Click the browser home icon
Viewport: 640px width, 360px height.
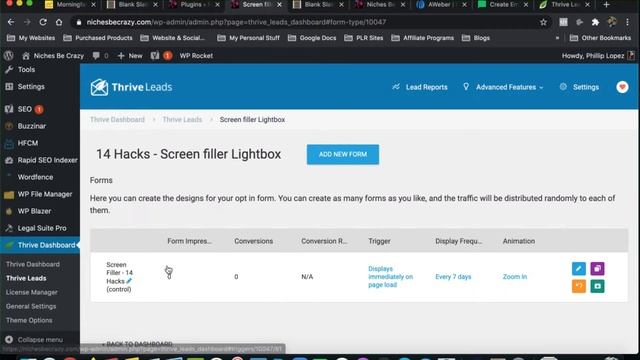(x=59, y=22)
